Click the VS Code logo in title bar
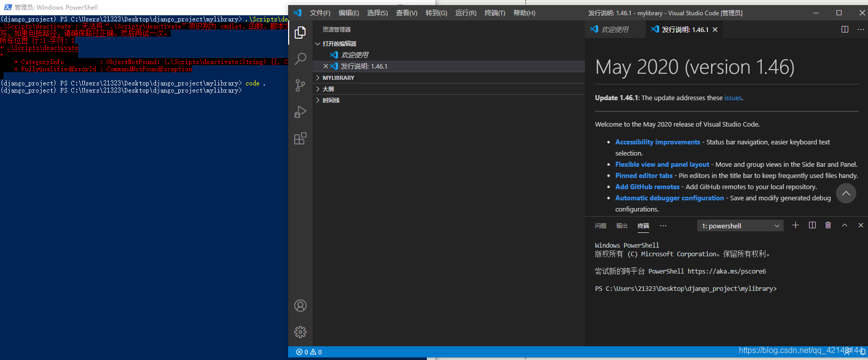This screenshot has width=868, height=360. pyautogui.click(x=298, y=13)
